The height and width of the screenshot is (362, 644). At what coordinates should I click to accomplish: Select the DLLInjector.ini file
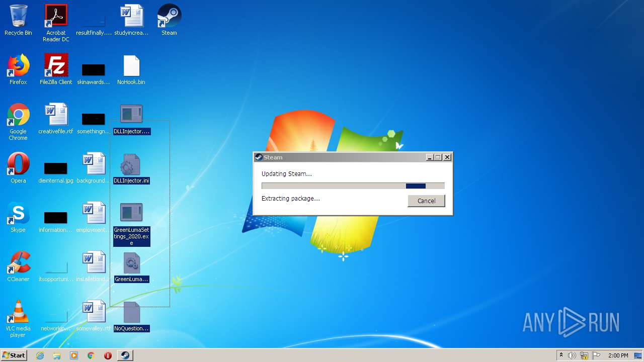pos(131,168)
